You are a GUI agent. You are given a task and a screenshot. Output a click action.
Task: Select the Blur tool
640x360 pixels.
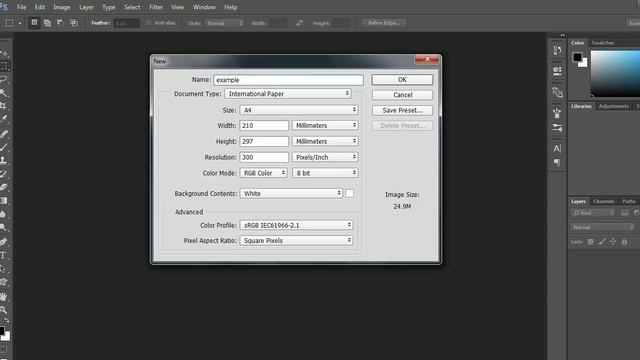pyautogui.click(x=4, y=214)
